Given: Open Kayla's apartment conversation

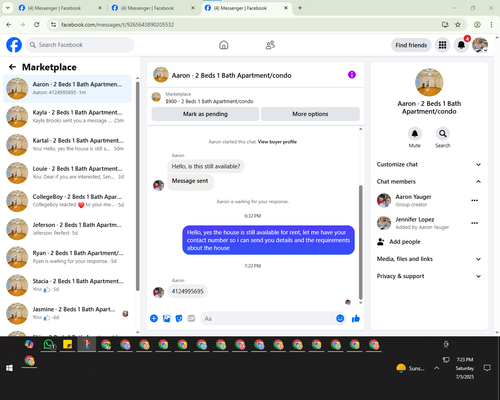Looking at the screenshot, I should pyautogui.click(x=67, y=117).
